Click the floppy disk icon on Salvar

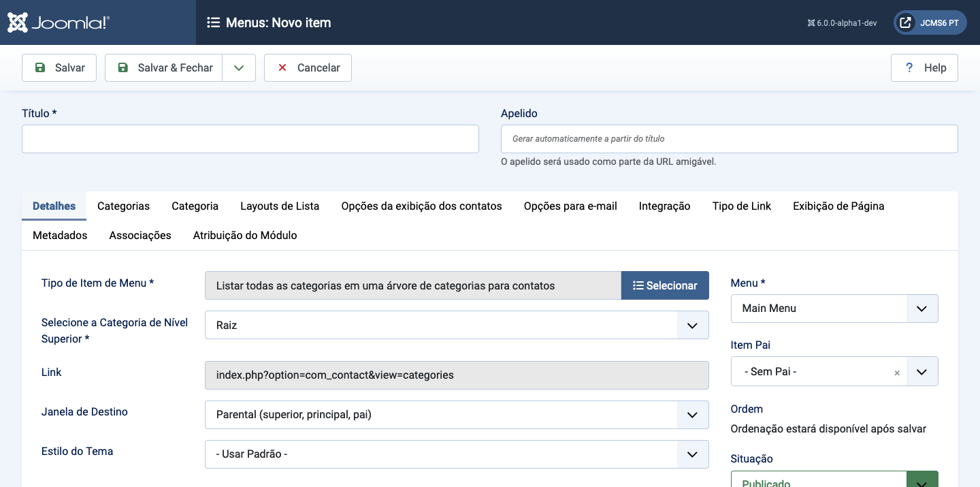40,68
